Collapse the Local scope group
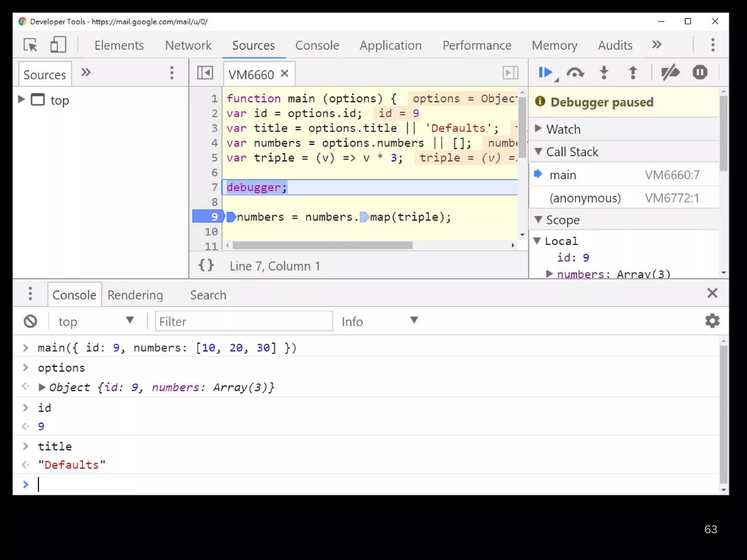The image size is (747, 560). [x=537, y=241]
